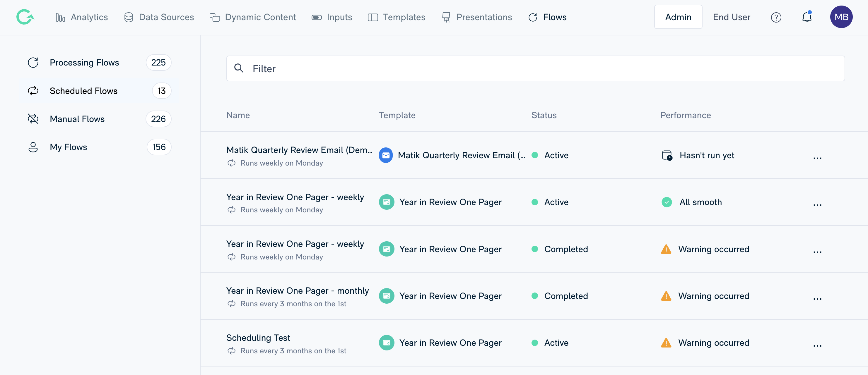
Task: Switch to Admin view
Action: tap(678, 17)
